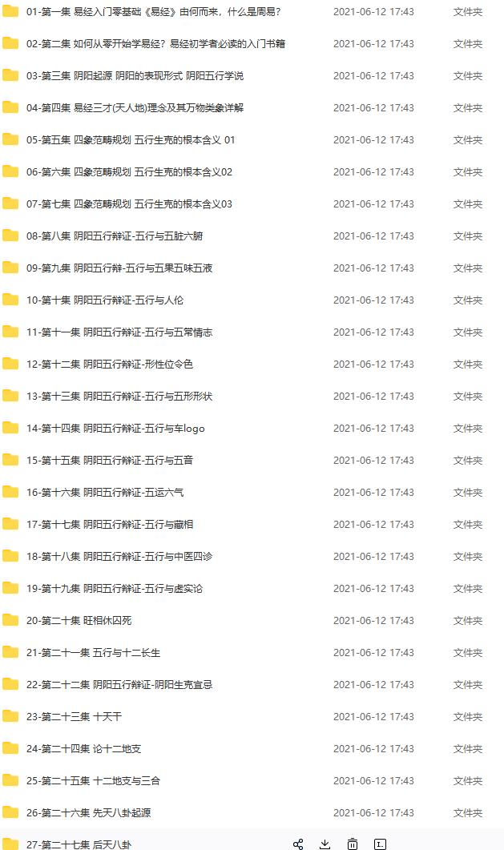The image size is (504, 850).
Task: Click the delete trash icon on row 27
Action: tap(353, 844)
